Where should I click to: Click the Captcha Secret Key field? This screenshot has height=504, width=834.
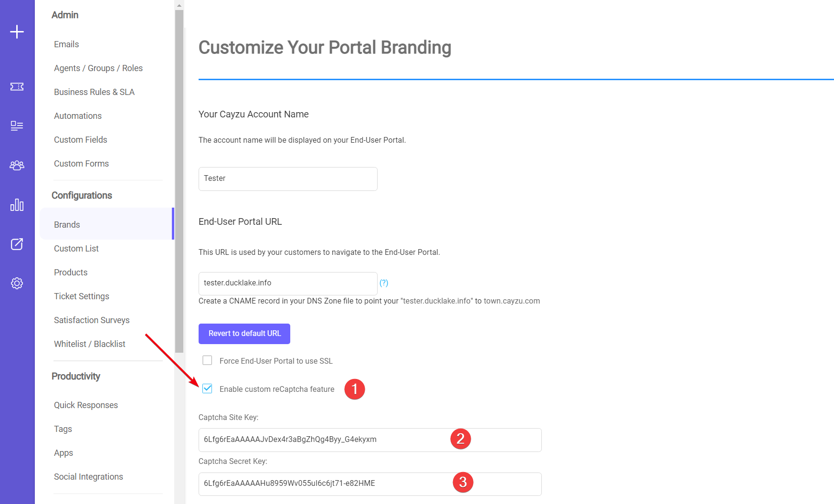[370, 484]
